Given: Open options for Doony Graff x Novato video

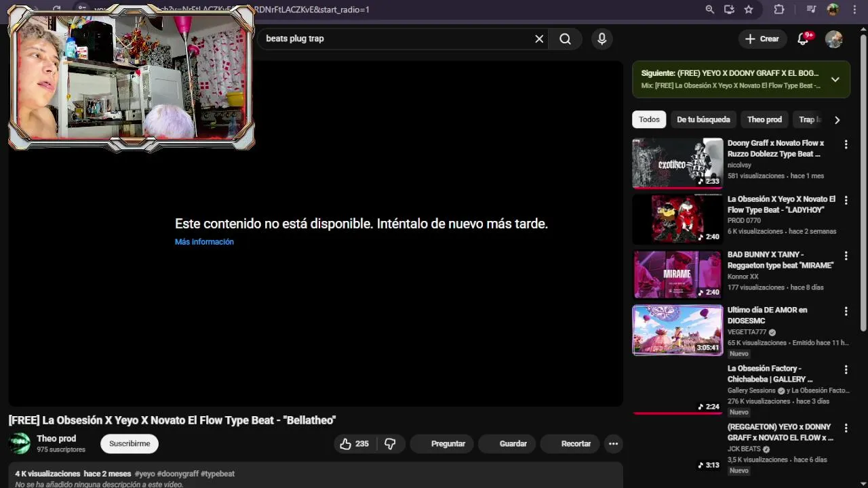Looking at the screenshot, I should [x=846, y=144].
